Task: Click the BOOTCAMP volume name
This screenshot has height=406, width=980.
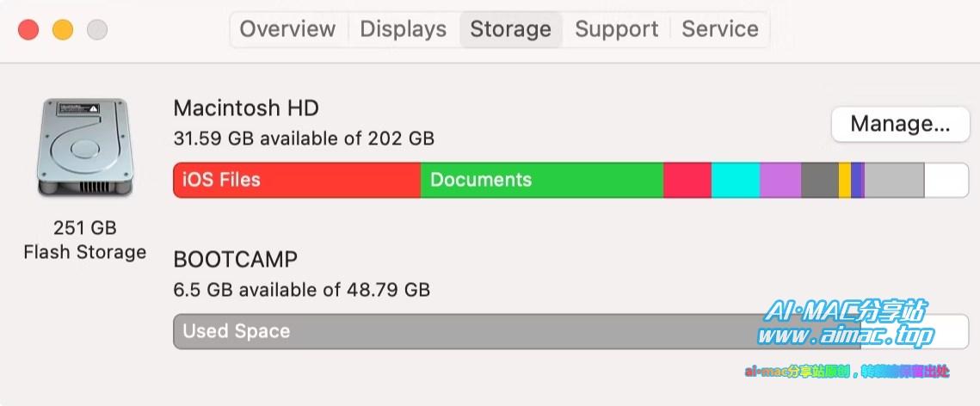Action: coord(236,260)
